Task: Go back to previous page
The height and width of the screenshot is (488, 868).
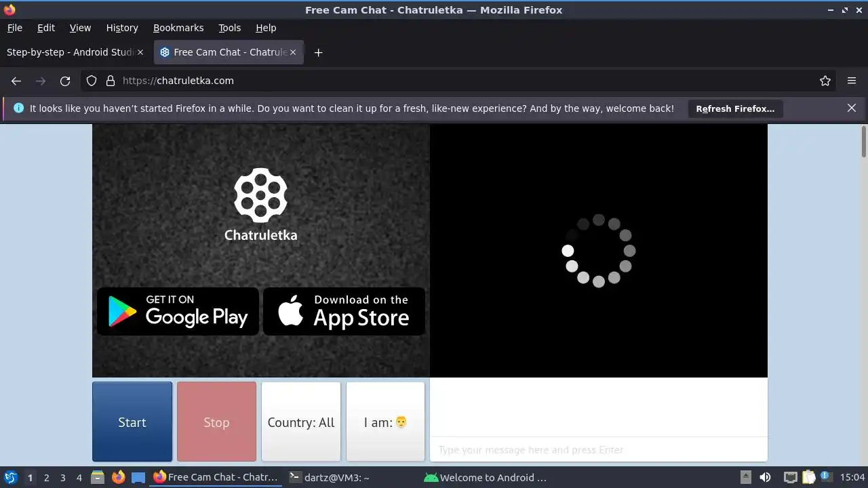Action: click(16, 81)
